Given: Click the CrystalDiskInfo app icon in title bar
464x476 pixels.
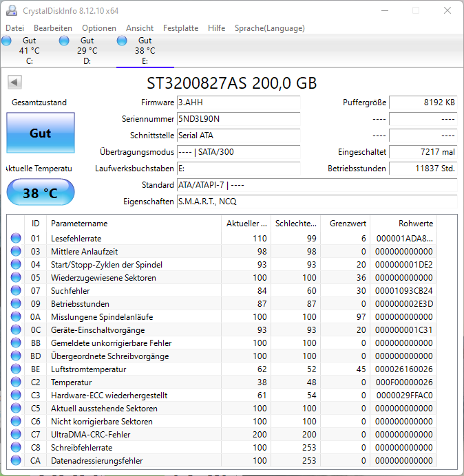Looking at the screenshot, I should pos(12,10).
